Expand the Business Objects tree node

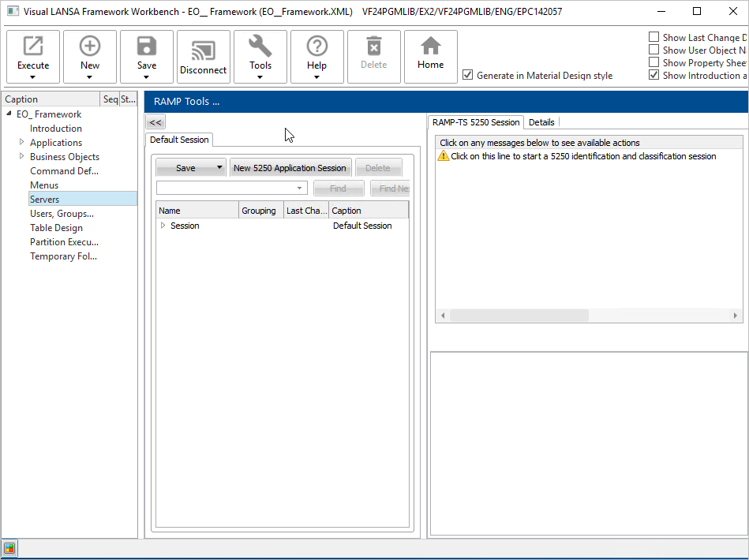[x=21, y=156]
